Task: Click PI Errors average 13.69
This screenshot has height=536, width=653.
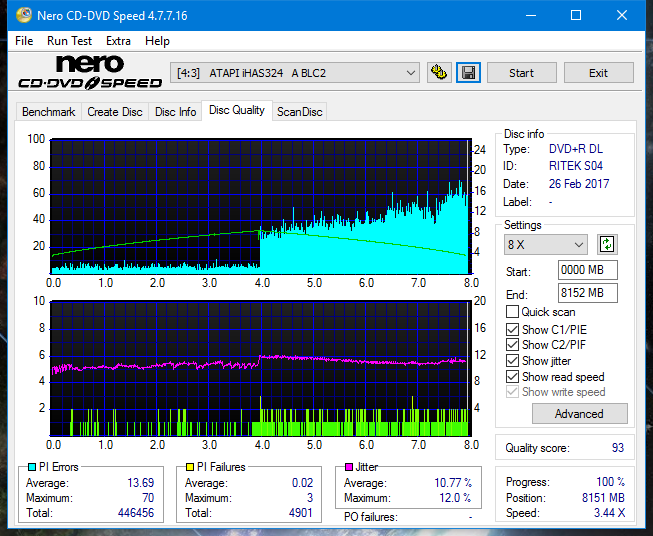Action: (141, 483)
